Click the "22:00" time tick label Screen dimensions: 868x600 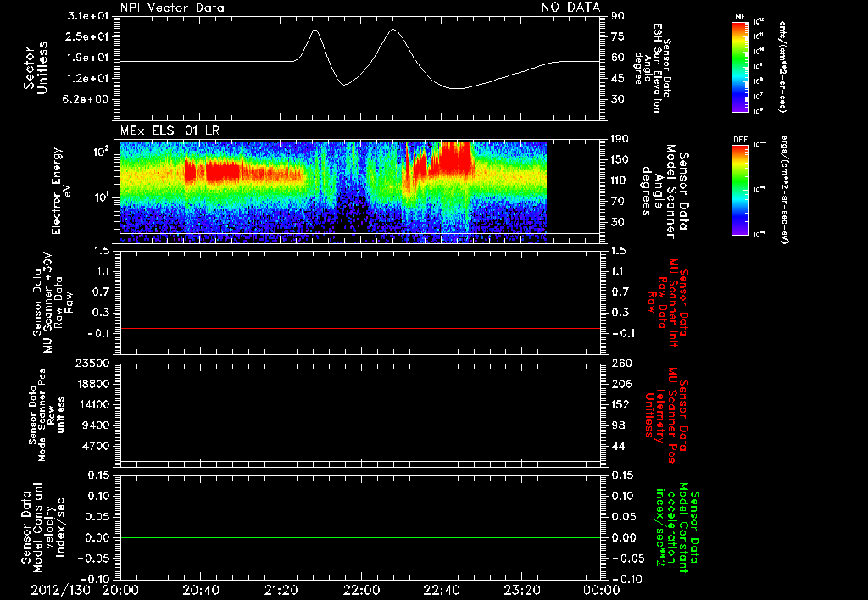[361, 590]
